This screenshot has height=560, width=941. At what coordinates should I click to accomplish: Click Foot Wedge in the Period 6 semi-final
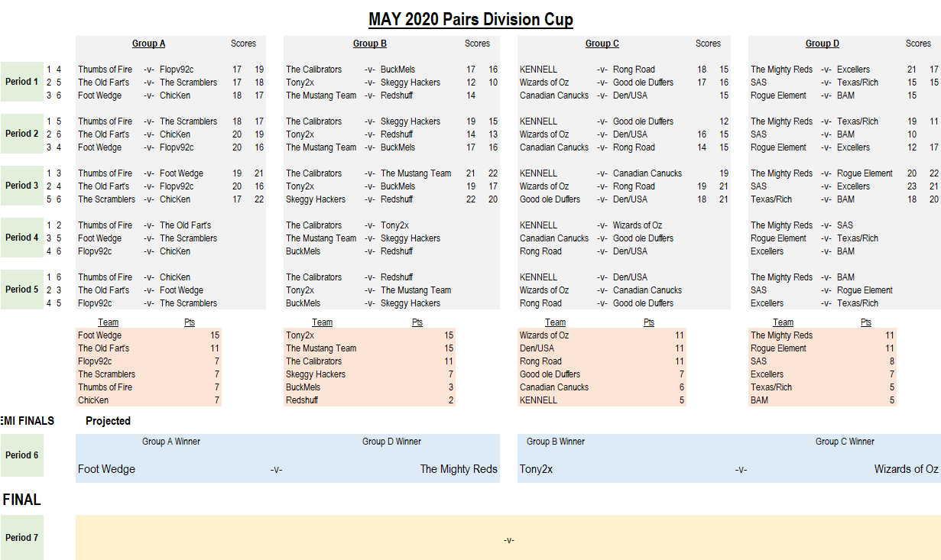(106, 469)
